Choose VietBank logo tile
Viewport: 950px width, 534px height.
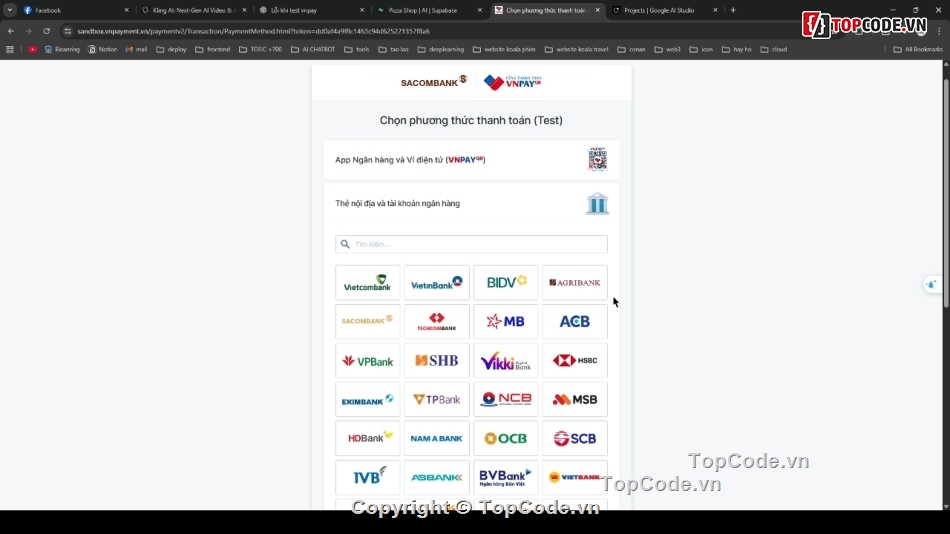(575, 477)
